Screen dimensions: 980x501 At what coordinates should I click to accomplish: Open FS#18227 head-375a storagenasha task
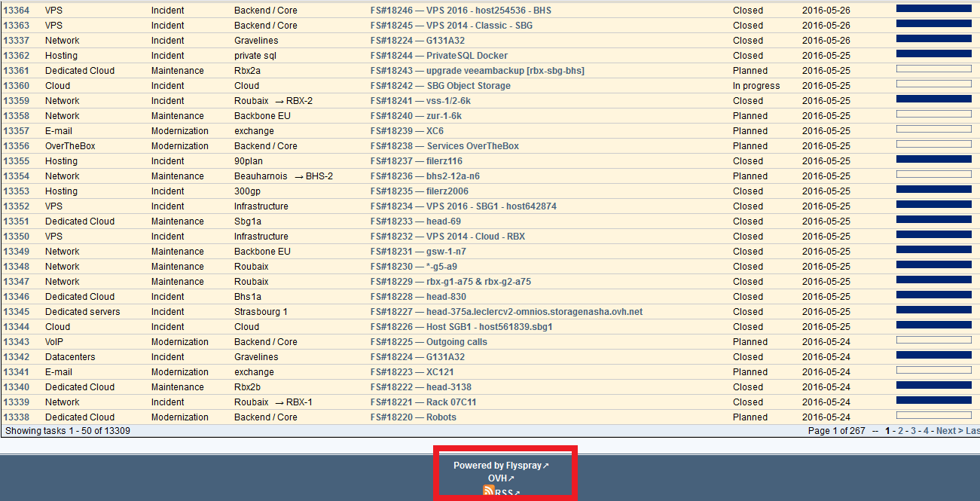coord(506,312)
